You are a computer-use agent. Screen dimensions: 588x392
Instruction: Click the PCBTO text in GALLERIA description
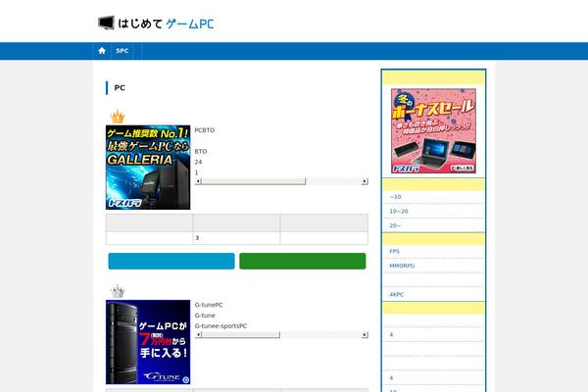(x=205, y=130)
